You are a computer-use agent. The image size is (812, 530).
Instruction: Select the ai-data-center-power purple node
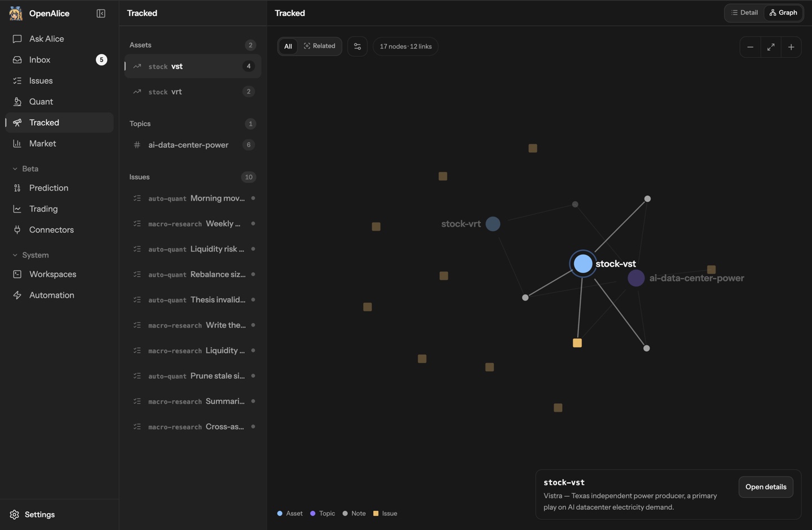point(636,278)
